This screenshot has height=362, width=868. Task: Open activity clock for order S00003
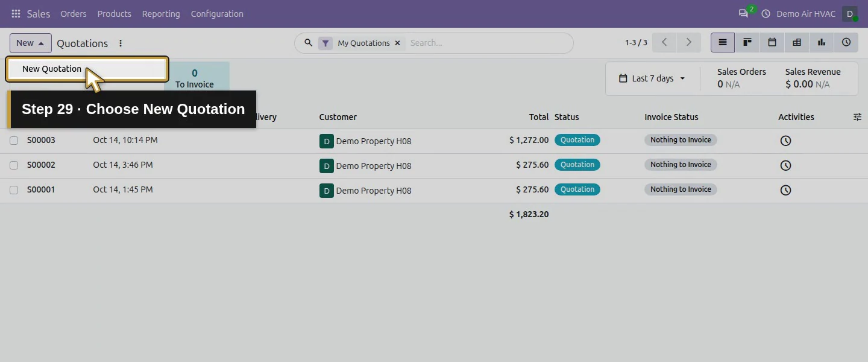pyautogui.click(x=785, y=141)
